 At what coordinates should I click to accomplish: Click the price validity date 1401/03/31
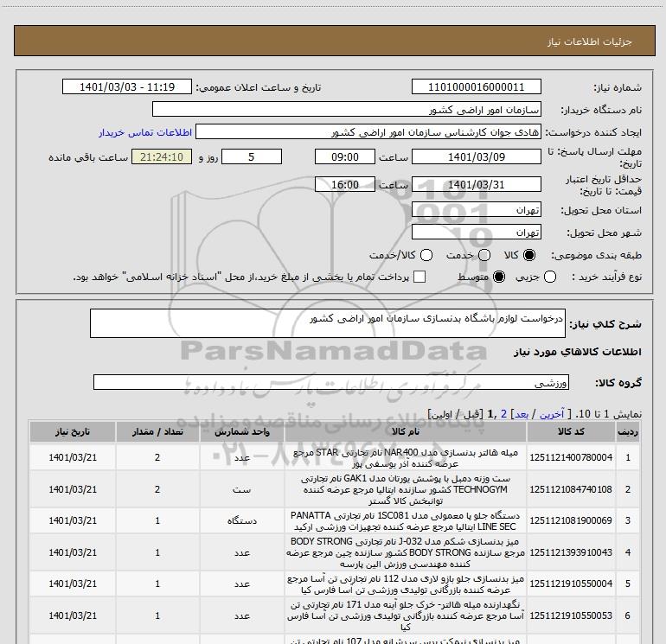pyautogui.click(x=476, y=184)
